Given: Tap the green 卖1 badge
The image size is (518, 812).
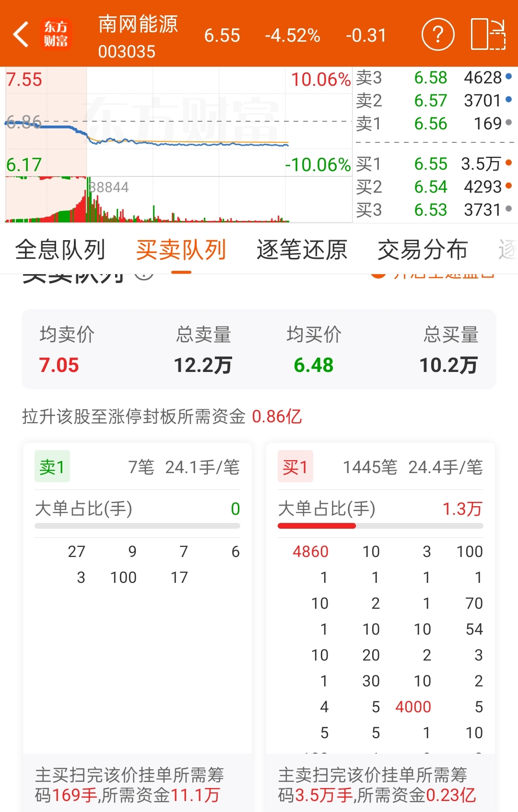Looking at the screenshot, I should (52, 466).
